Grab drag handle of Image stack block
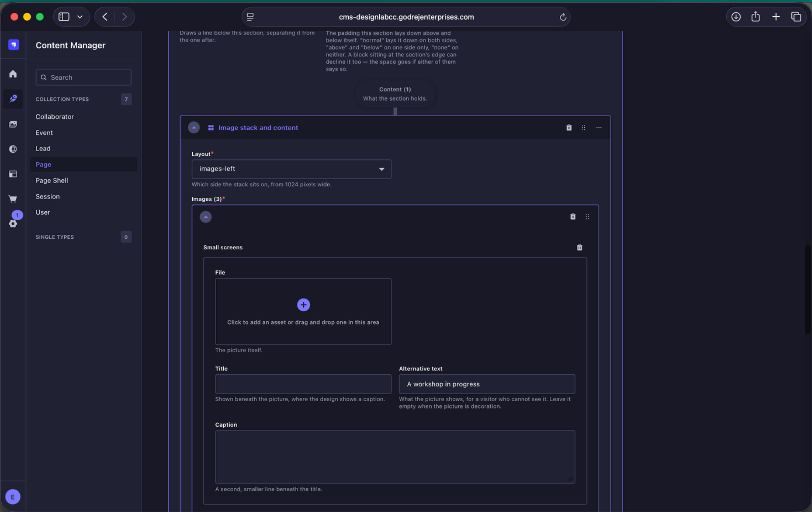The height and width of the screenshot is (512, 812). (x=584, y=128)
